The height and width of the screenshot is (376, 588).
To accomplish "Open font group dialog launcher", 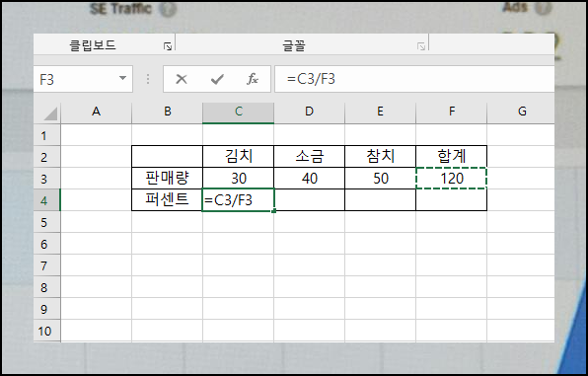I will point(421,46).
